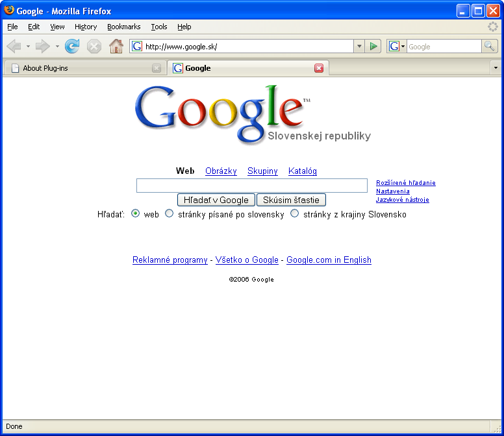Viewport: 504px width, 436px height.
Task: Stop loading the page
Action: [94, 47]
